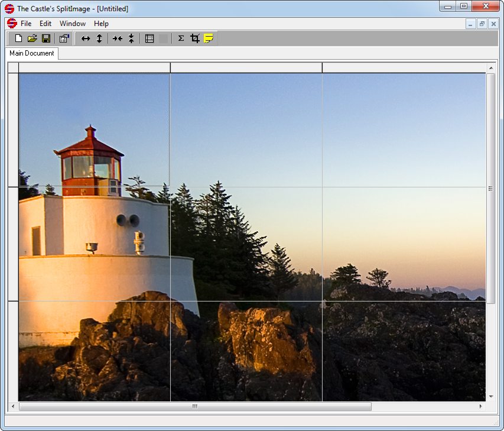This screenshot has height=431, width=504.
Task: Create a new document with the blank page icon
Action: (x=18, y=38)
